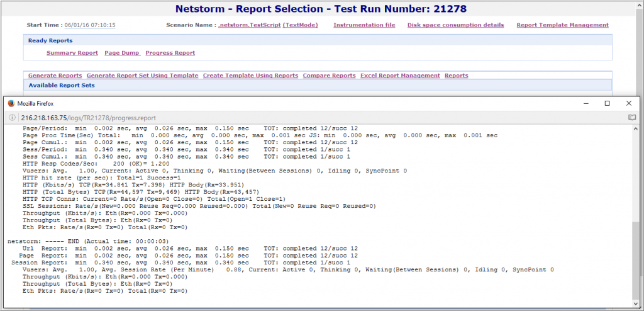Screen dimensions: 644x311
Task: Click the Page Cumul. statistics line
Action: [190, 142]
